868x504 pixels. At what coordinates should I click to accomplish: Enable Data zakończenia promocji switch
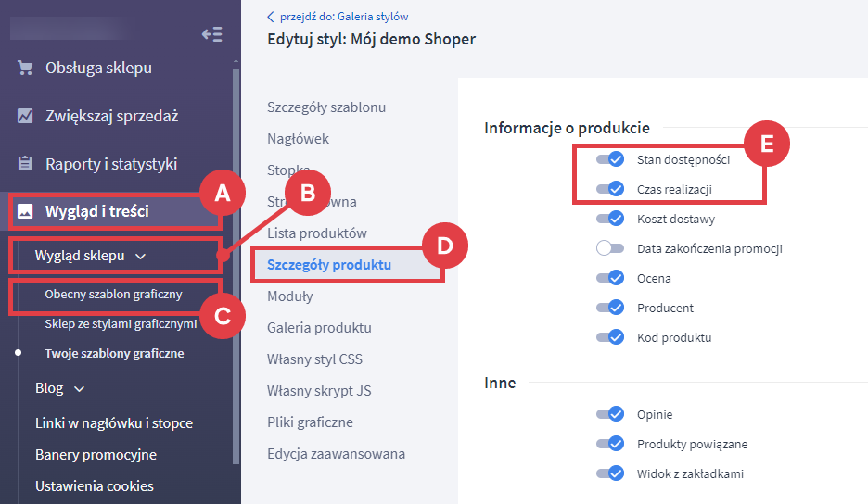tap(611, 248)
